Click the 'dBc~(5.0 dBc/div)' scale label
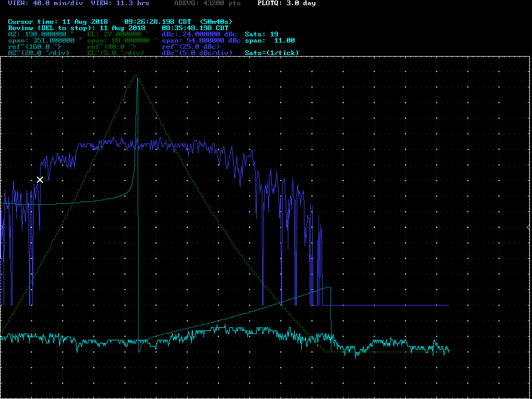 (x=197, y=53)
